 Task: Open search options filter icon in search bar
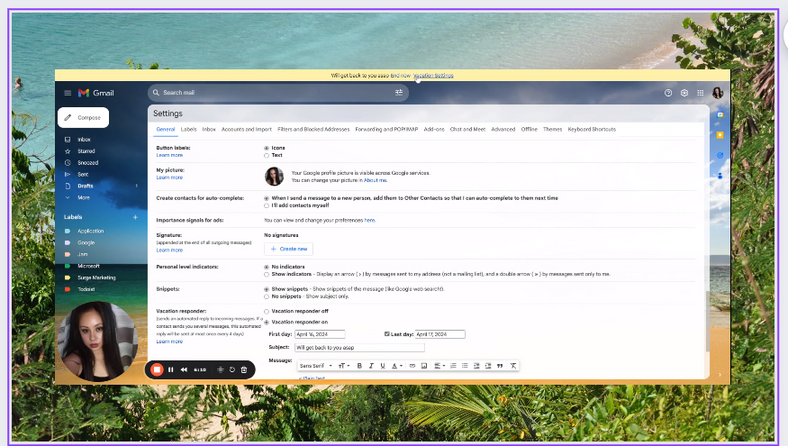(x=399, y=93)
